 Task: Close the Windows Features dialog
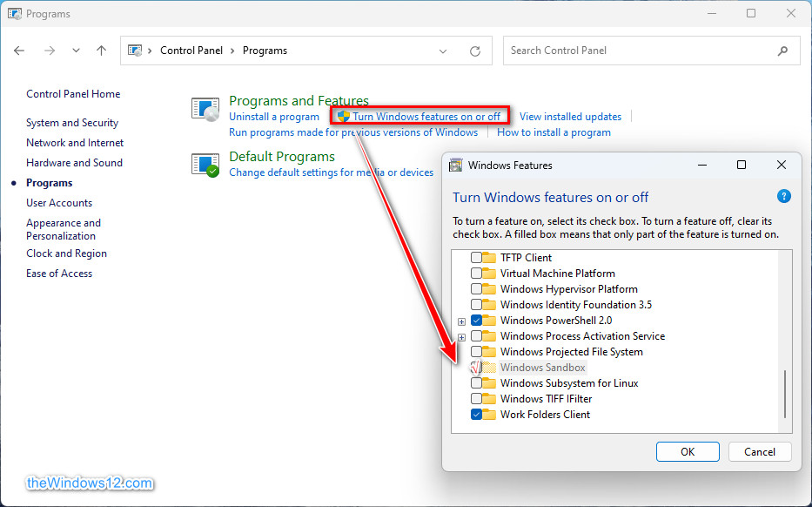(x=781, y=165)
